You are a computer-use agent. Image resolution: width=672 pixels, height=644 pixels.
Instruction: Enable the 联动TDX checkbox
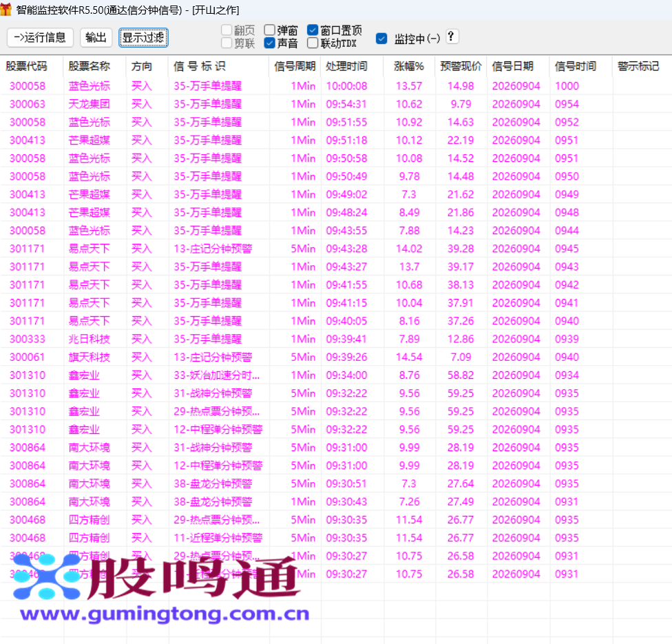tap(313, 43)
